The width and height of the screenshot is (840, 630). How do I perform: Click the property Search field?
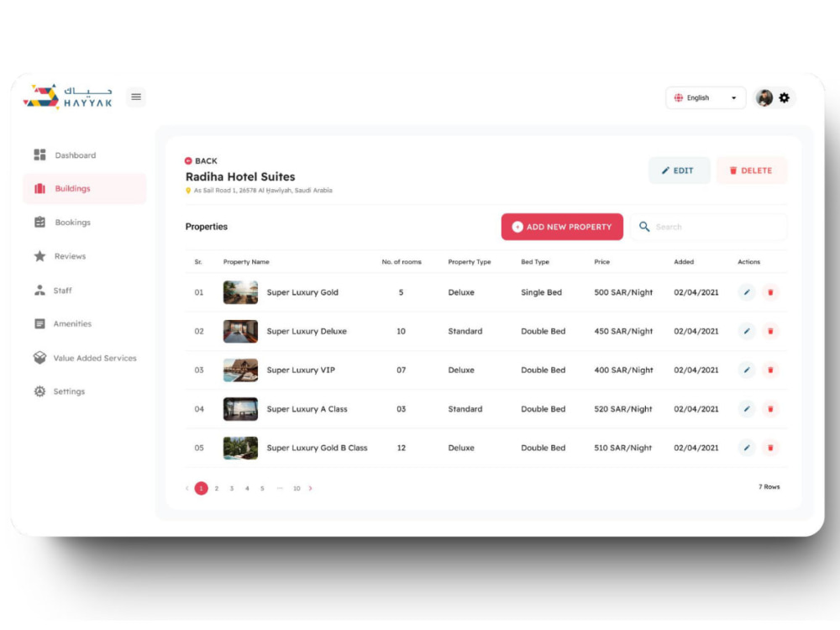click(708, 227)
